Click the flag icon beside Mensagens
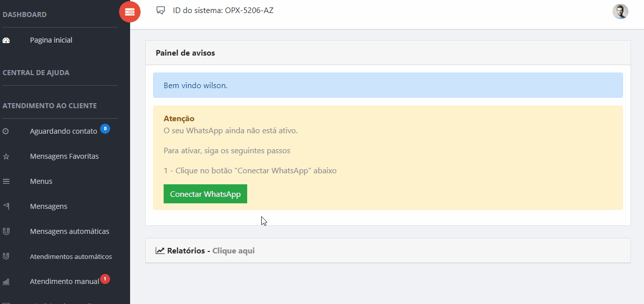 pos(7,206)
